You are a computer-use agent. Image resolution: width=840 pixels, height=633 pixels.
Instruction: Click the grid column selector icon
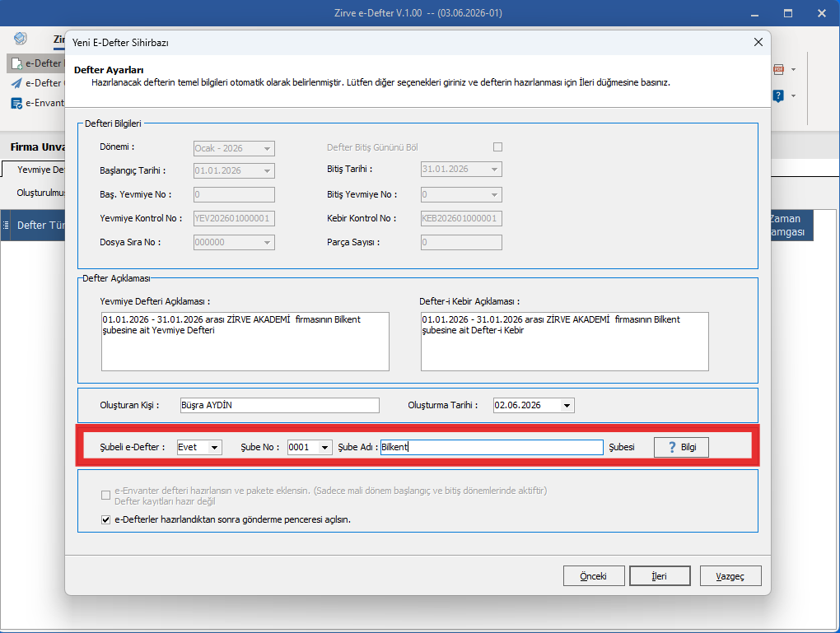pyautogui.click(x=6, y=226)
